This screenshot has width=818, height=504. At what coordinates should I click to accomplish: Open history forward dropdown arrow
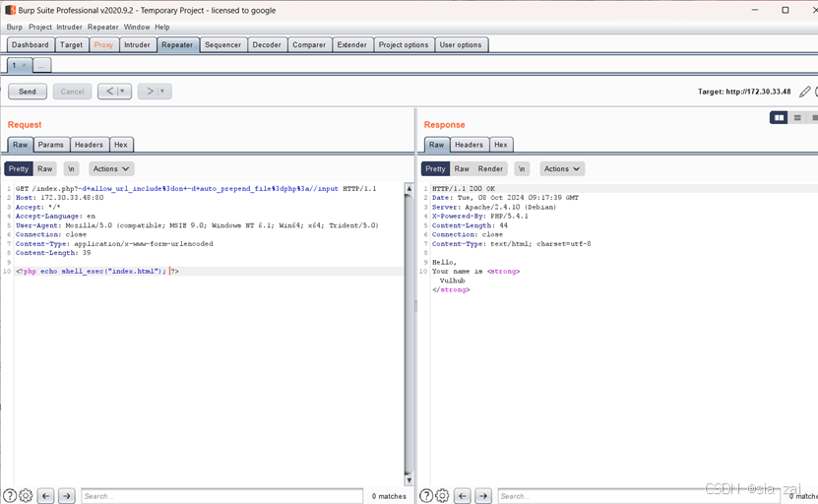tap(162, 92)
